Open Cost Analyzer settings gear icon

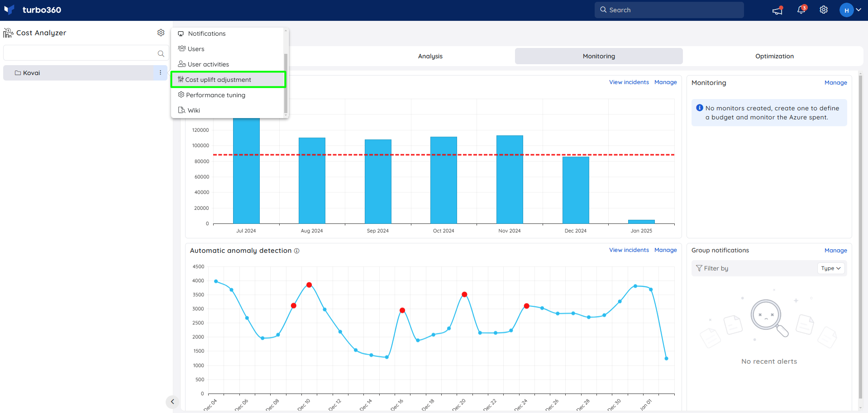coord(161,33)
